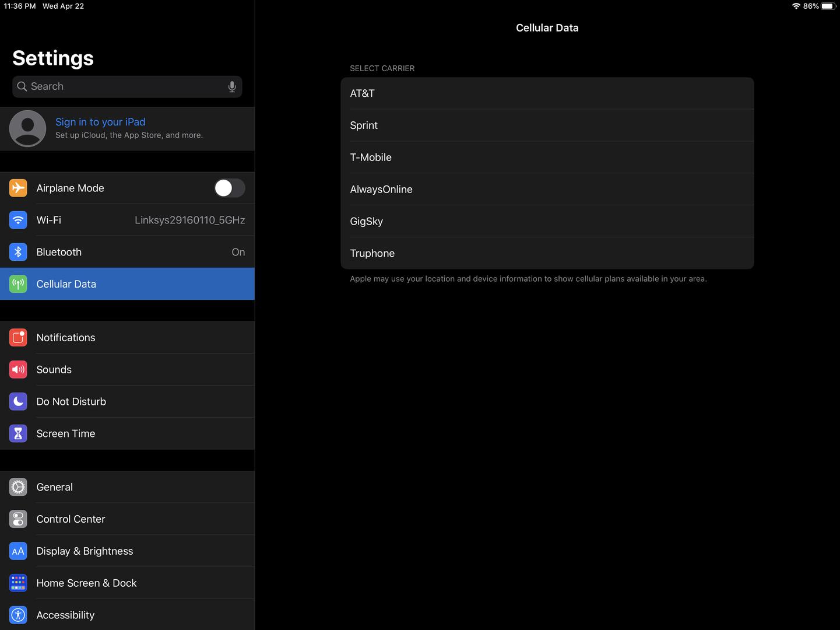
Task: Open Bluetooth settings row label
Action: click(x=59, y=252)
